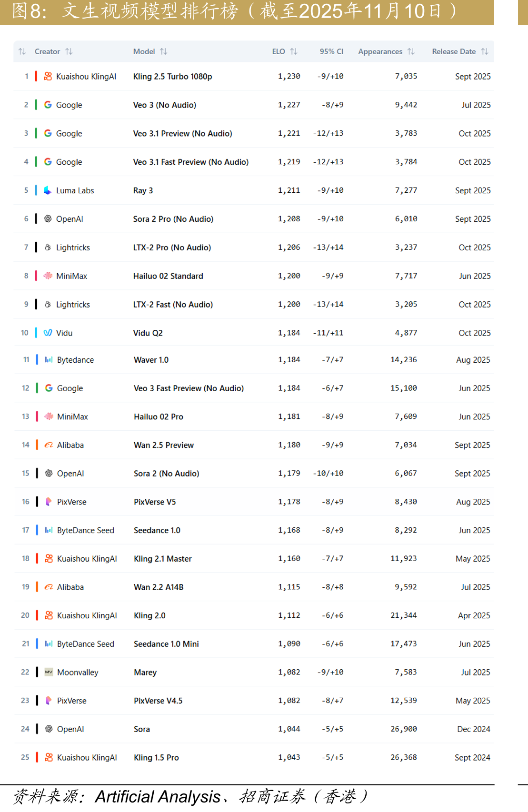Click the MiniMax logo beside Hailuo 02 Standard

[x=48, y=276]
